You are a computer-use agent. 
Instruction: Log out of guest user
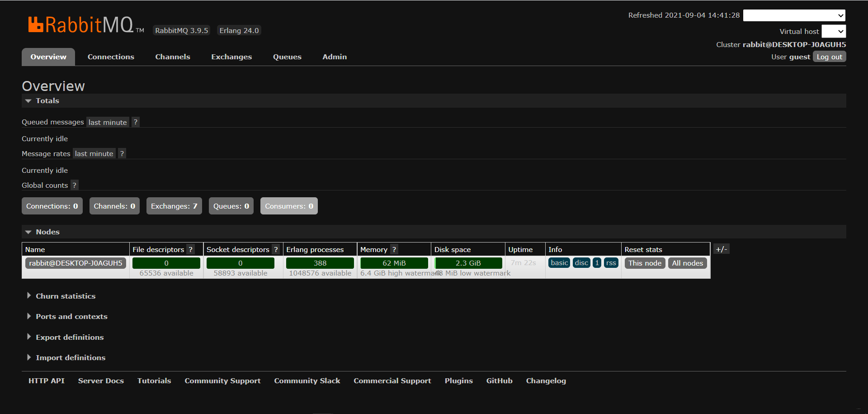point(830,57)
